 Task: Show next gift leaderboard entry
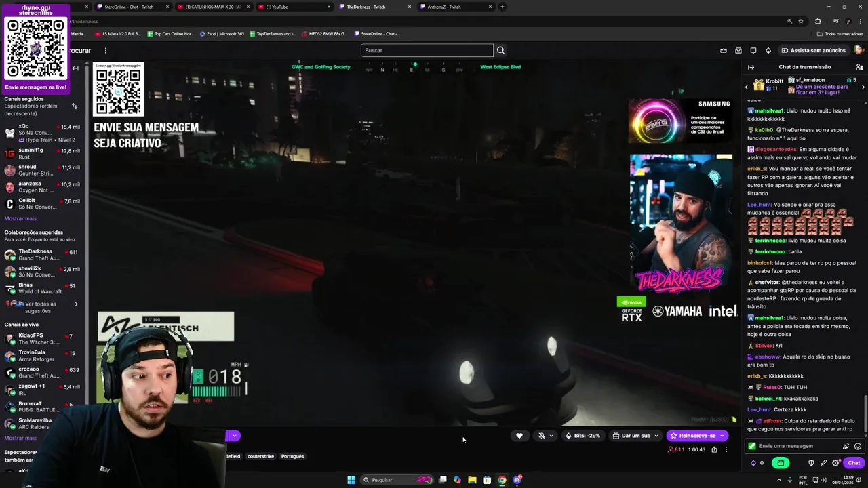[863, 87]
